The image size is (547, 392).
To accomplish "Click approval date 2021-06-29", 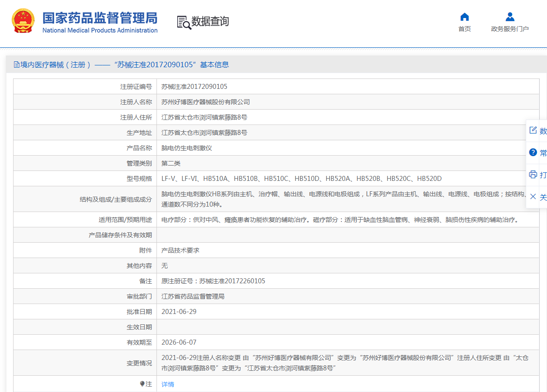I will pyautogui.click(x=179, y=312).
